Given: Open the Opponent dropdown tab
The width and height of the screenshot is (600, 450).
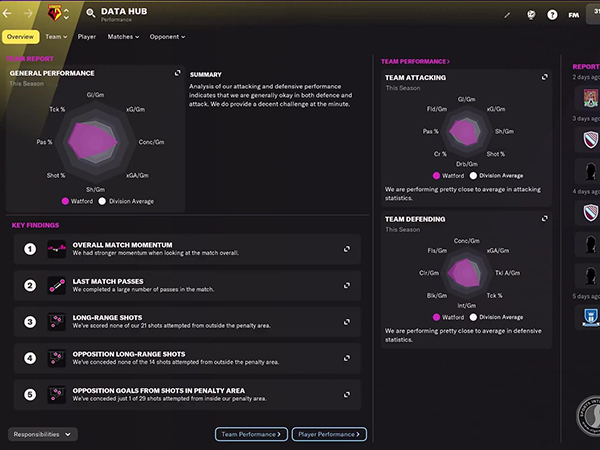Looking at the screenshot, I should pos(167,37).
